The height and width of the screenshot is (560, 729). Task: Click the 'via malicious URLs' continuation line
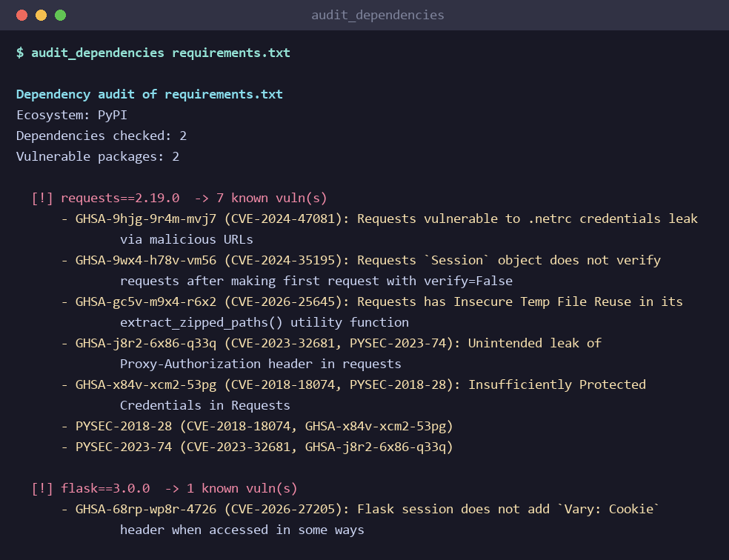tap(187, 240)
